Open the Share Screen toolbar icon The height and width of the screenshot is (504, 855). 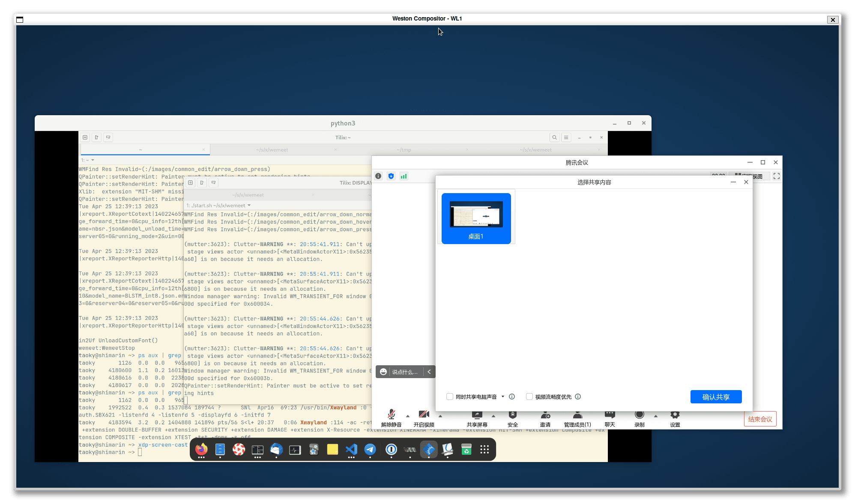click(477, 415)
